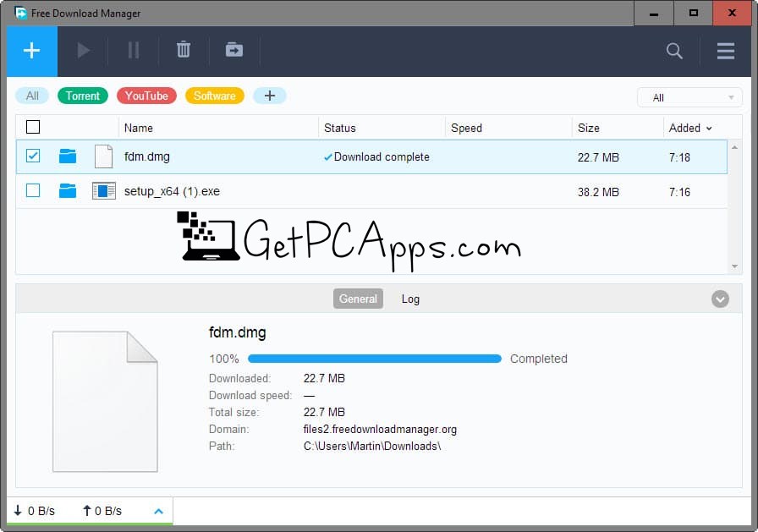This screenshot has width=758, height=532.
Task: Open the All filter dropdown
Action: [x=689, y=97]
